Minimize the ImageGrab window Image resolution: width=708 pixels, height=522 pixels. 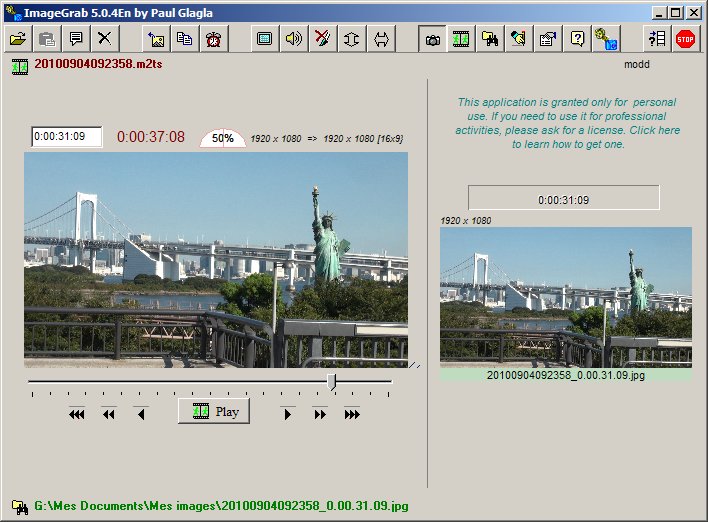(x=659, y=13)
